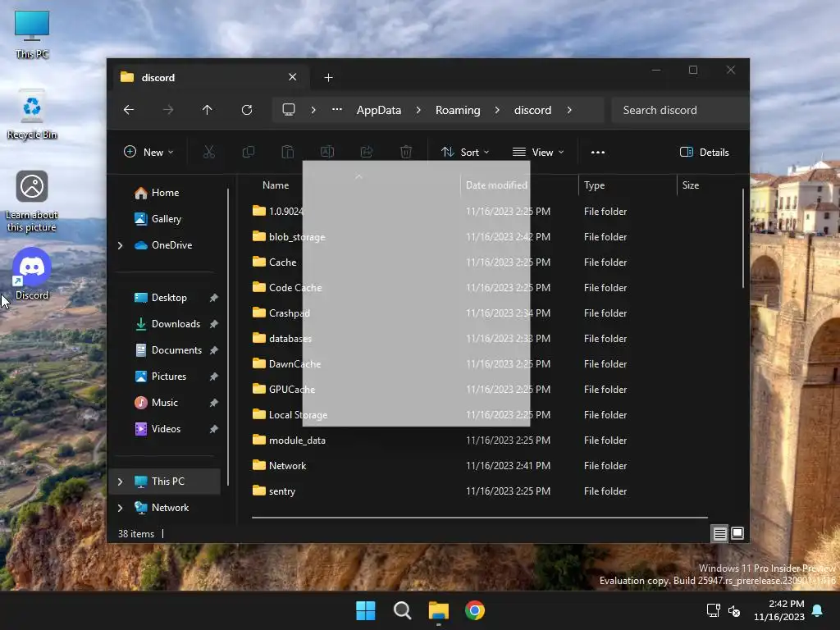This screenshot has height=630, width=840.
Task: Click the PC monitor icon in address bar
Action: click(x=289, y=110)
